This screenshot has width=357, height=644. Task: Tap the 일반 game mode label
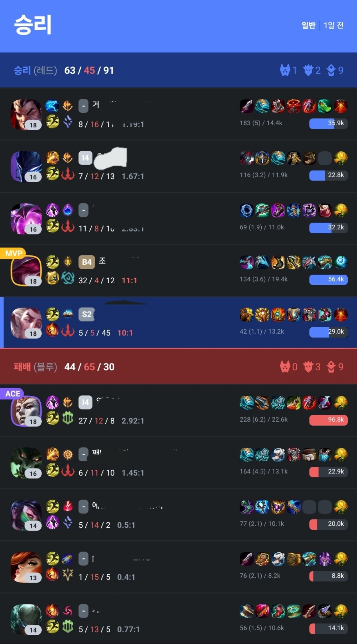pyautogui.click(x=308, y=25)
